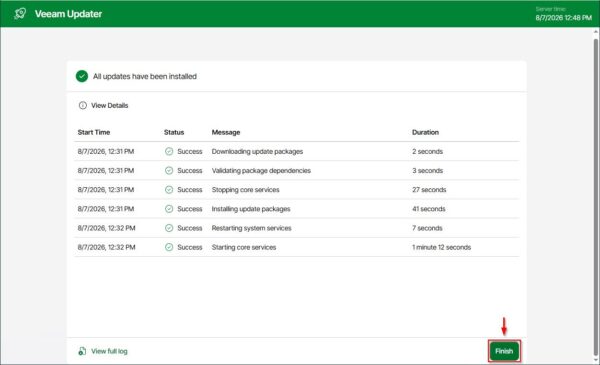Click the Success status text for Stopping core services
600x365 pixels.
(189, 189)
